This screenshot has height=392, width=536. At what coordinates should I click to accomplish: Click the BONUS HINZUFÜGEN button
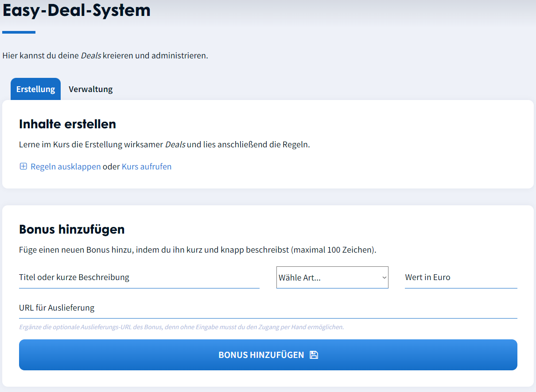pos(268,355)
